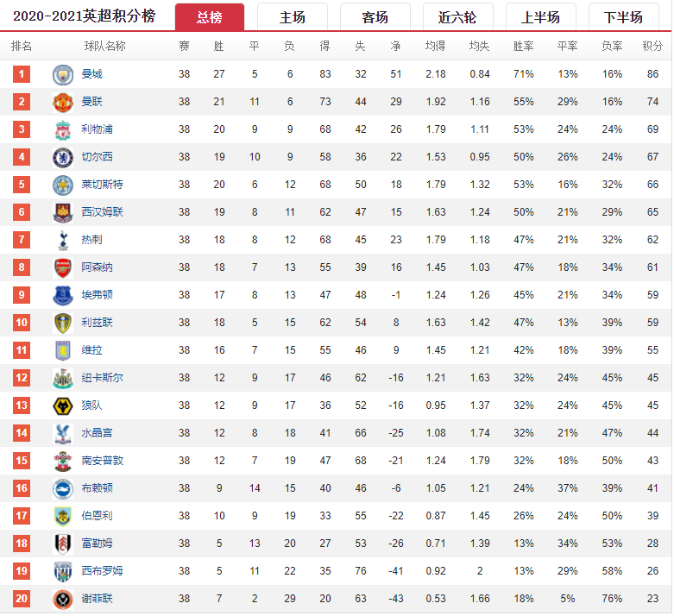Open the 西汉姆联 team link

(103, 212)
